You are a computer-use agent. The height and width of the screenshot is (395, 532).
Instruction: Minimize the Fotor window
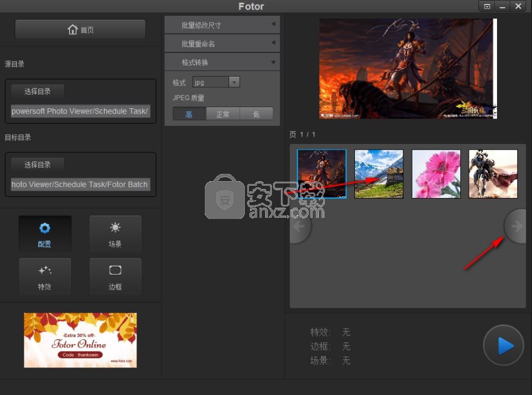[503, 6]
